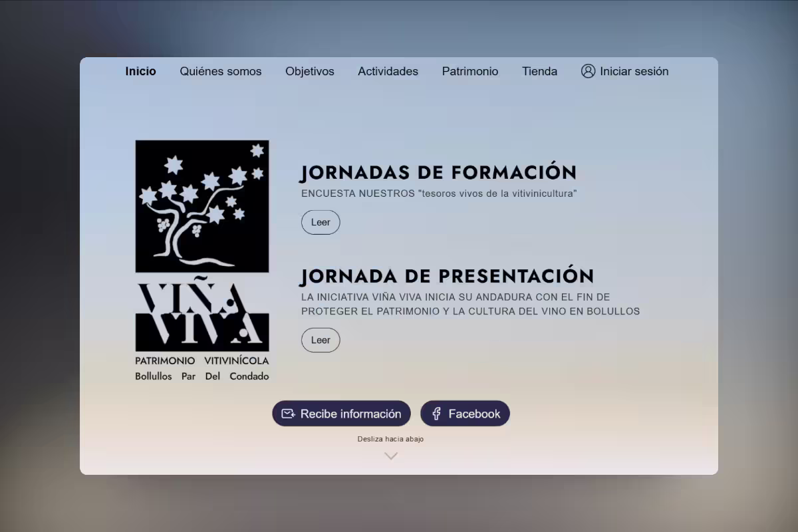Click the 'Desliza hacia abajo' text
Image resolution: width=798 pixels, height=532 pixels.
(390, 439)
